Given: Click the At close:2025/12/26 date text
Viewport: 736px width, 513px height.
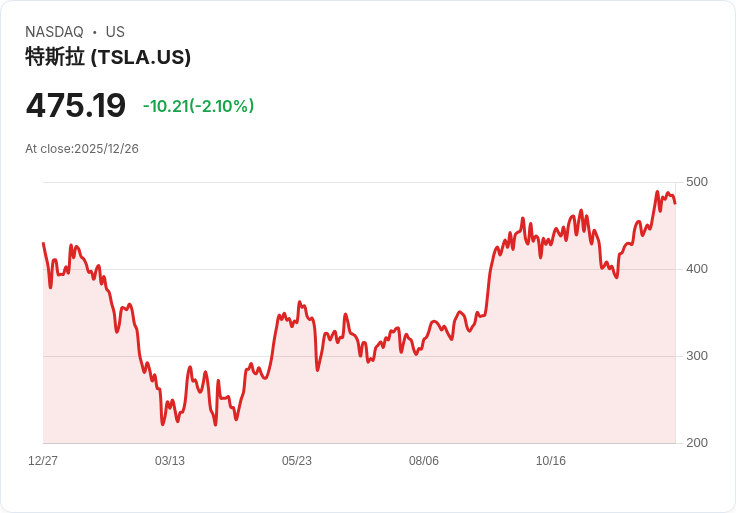Looking at the screenshot, I should point(82,149).
